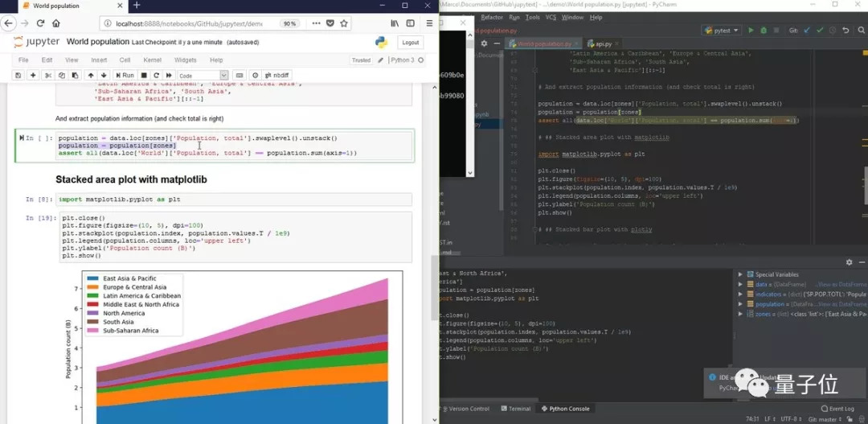Click the Git commit checkmark icon
The image size is (868, 424).
[x=821, y=31]
